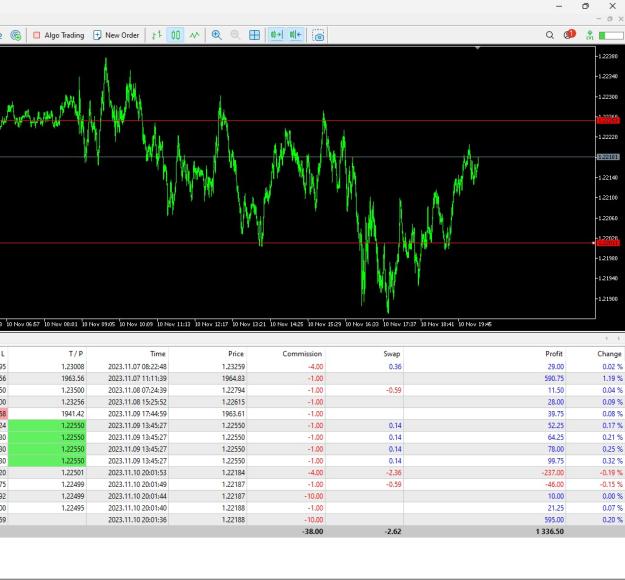Image resolution: width=625 pixels, height=580 pixels.
Task: Click total commission -38.00
Action: click(312, 531)
